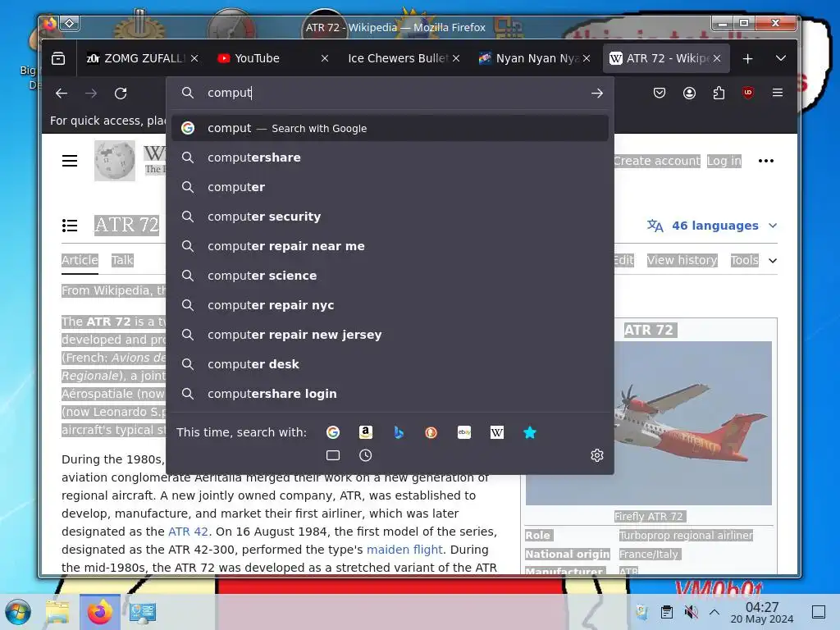Open the Article tab on Wikipedia
The height and width of the screenshot is (630, 840).
[x=80, y=260]
